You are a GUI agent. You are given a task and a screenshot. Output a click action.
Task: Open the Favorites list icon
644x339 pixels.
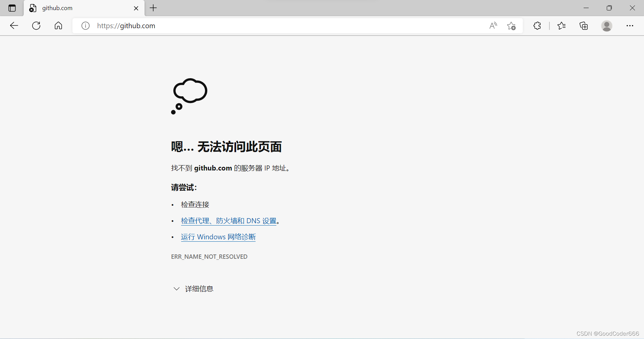click(561, 26)
